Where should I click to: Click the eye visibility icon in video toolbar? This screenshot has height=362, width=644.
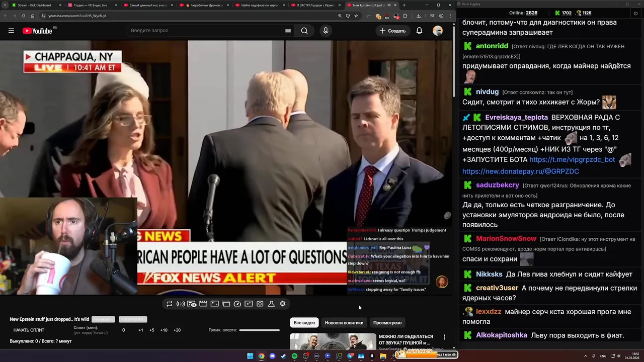[192, 304]
